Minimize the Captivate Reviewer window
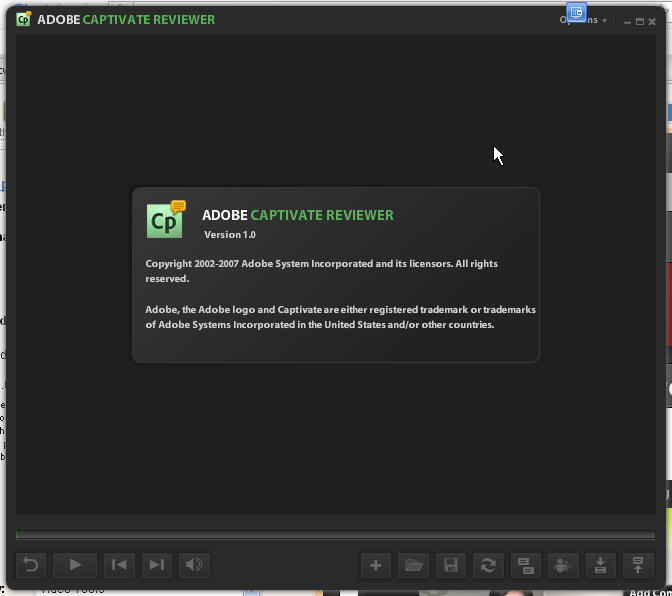 (627, 22)
